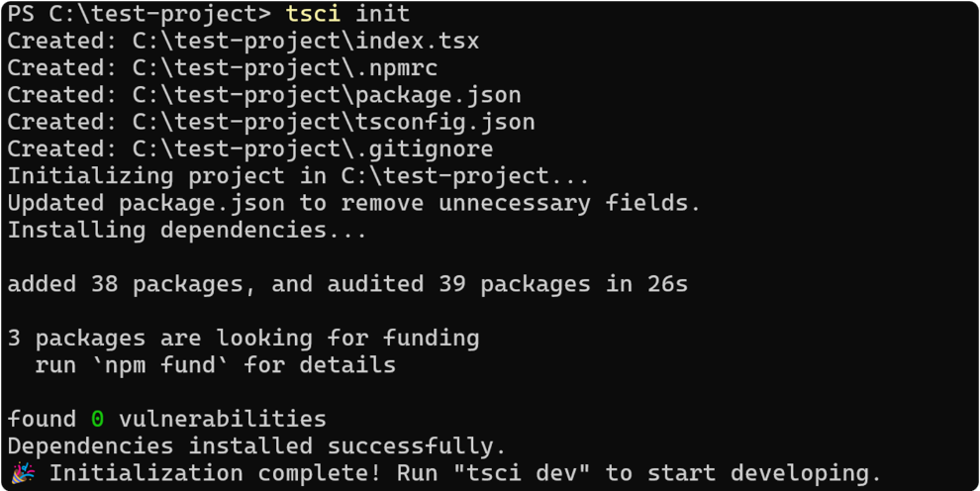This screenshot has width=980, height=491.
Task: Click the "Updated package.json" message line
Action: pos(353,203)
